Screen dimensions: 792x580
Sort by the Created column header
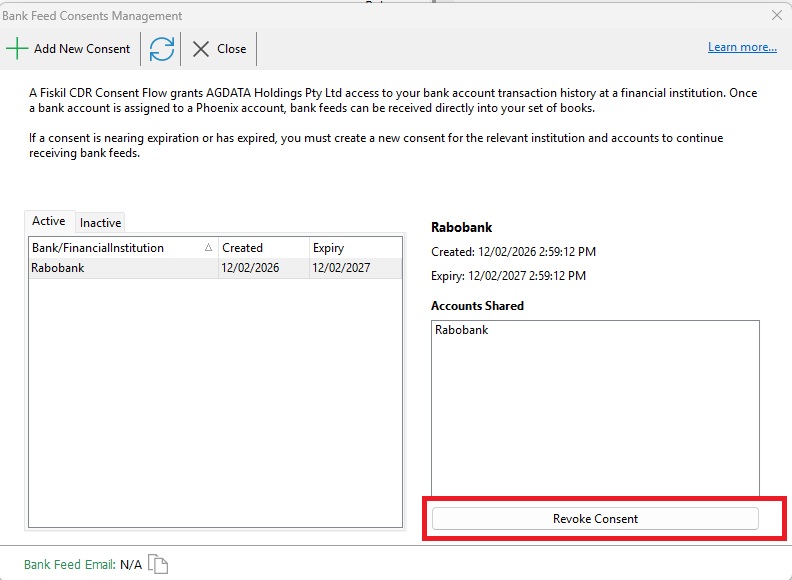243,247
